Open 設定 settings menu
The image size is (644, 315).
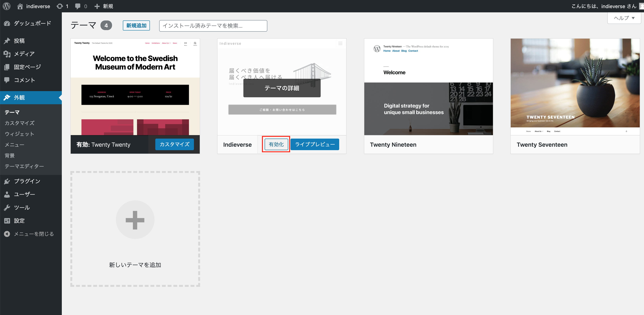19,221
